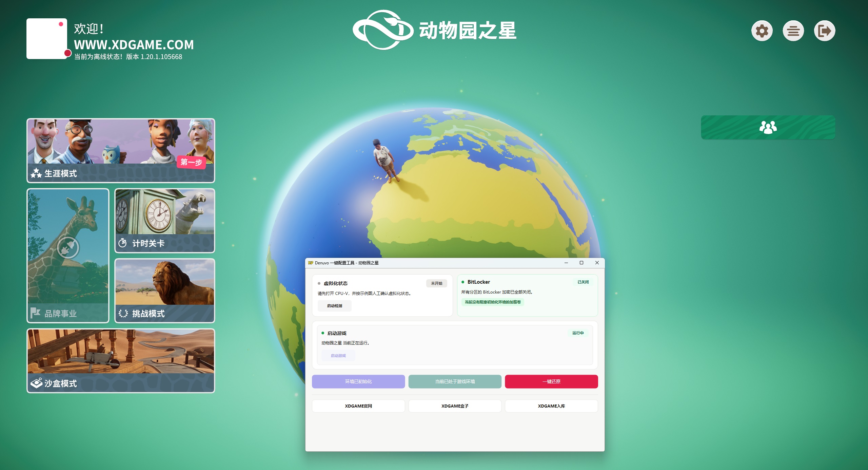
Task: Open the XDGAME官网 link
Action: [358, 406]
